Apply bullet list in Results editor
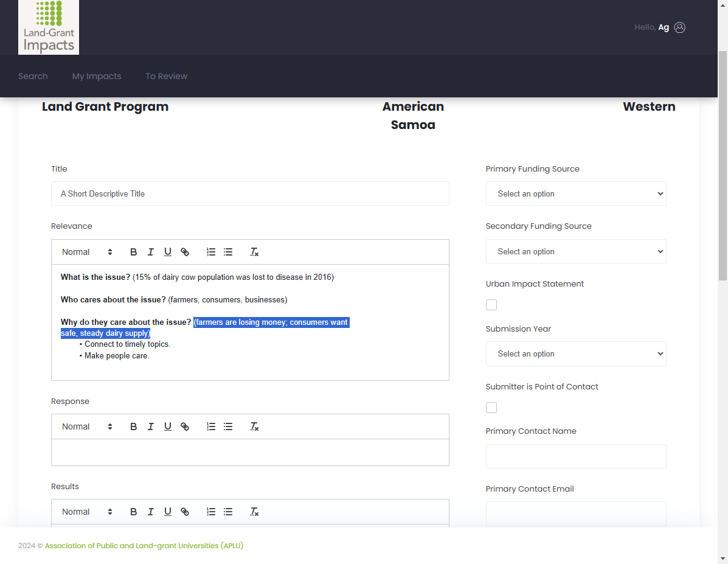Image resolution: width=728 pixels, height=564 pixels. [228, 512]
